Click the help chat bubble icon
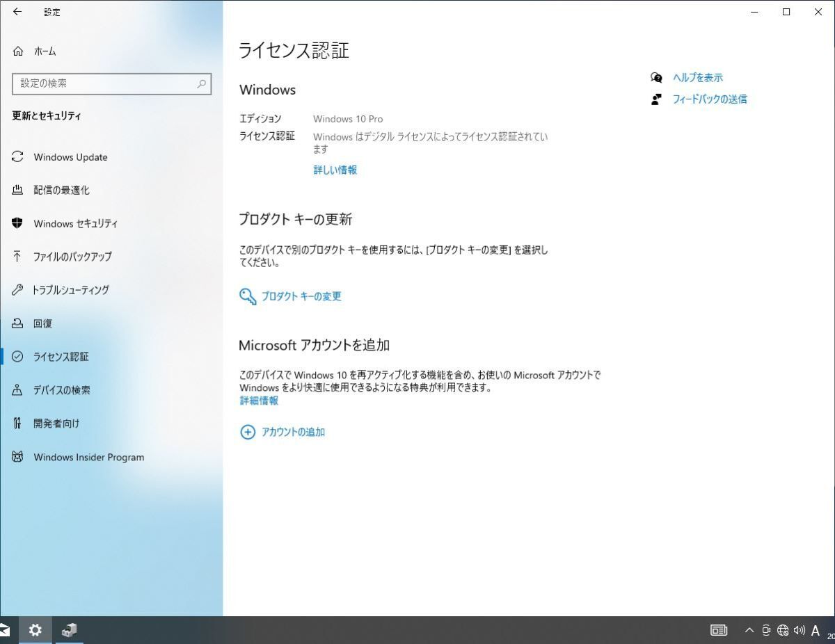835x644 pixels. click(x=656, y=78)
